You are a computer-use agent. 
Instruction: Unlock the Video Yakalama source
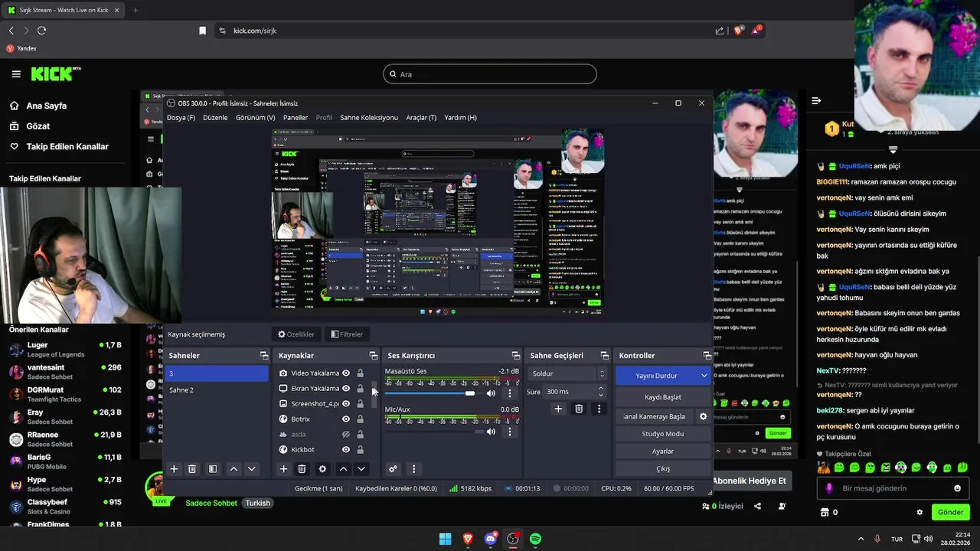pyautogui.click(x=360, y=373)
